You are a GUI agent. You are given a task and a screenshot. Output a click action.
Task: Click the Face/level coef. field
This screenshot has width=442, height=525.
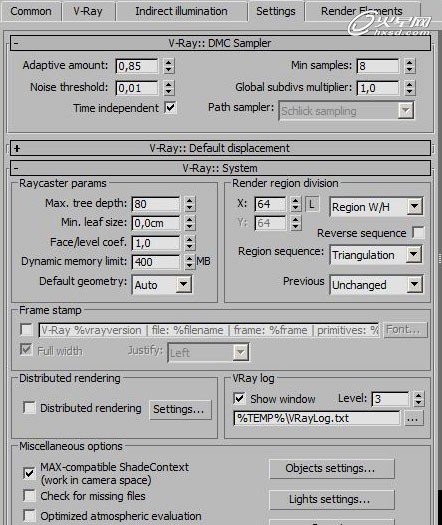point(156,243)
